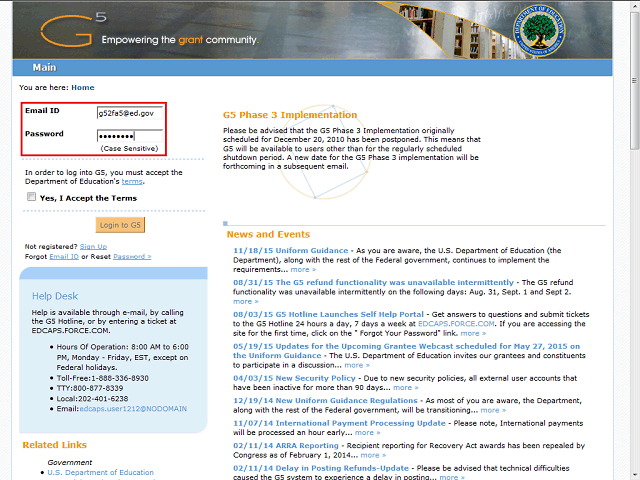
Task: Open the Sign Up link
Action: tap(93, 247)
